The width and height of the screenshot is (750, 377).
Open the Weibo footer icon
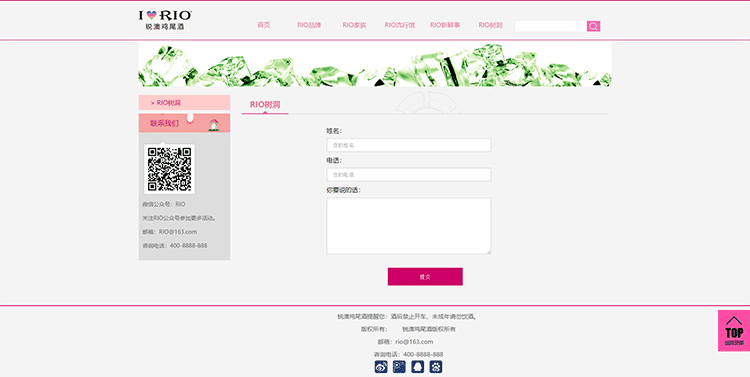381,367
